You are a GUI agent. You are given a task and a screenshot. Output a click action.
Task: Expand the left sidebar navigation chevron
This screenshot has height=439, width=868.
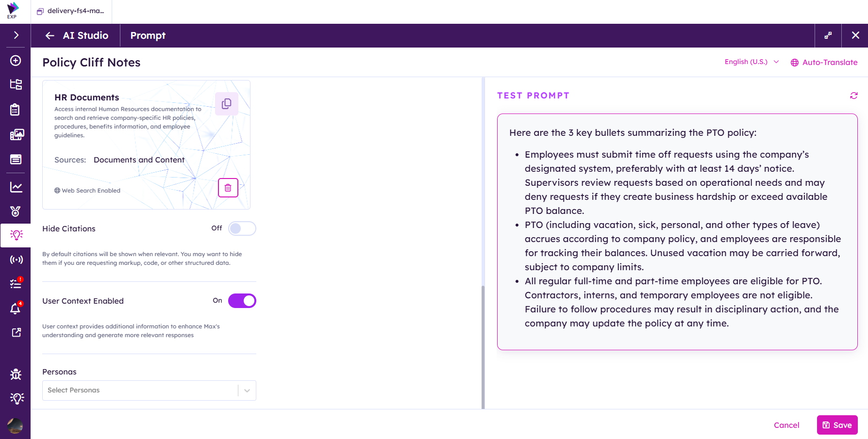(x=16, y=35)
